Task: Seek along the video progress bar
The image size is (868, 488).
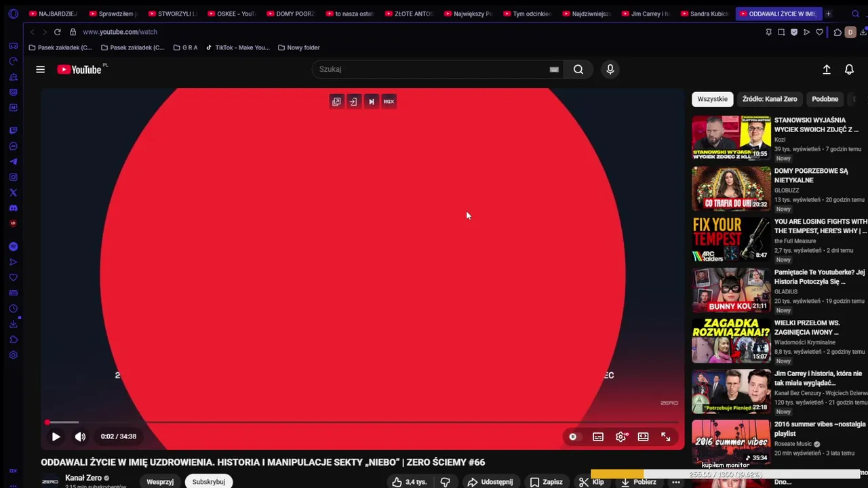Action: tap(363, 422)
